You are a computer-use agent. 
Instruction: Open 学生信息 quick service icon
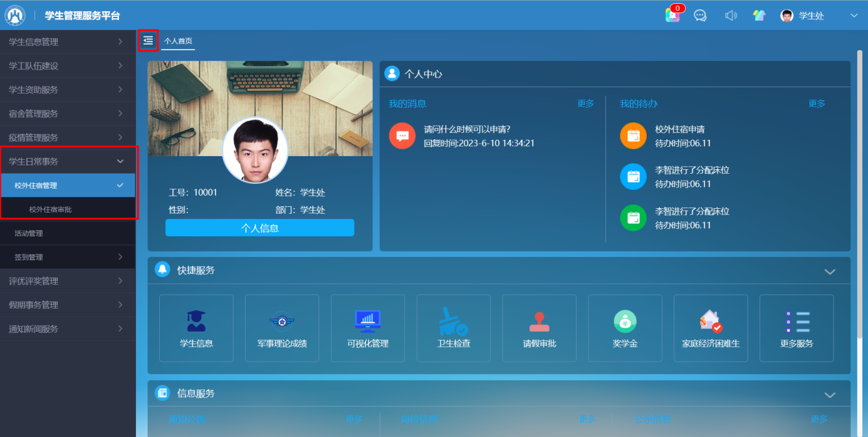pos(196,328)
